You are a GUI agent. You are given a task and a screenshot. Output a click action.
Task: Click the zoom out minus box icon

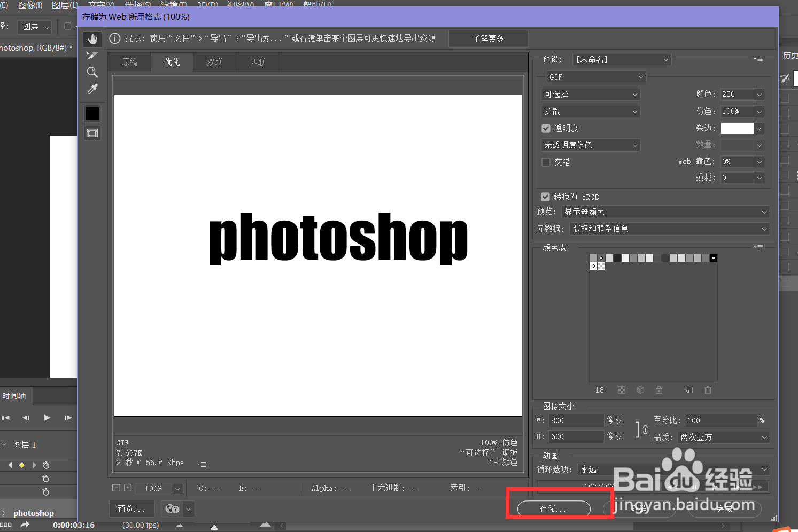click(117, 488)
